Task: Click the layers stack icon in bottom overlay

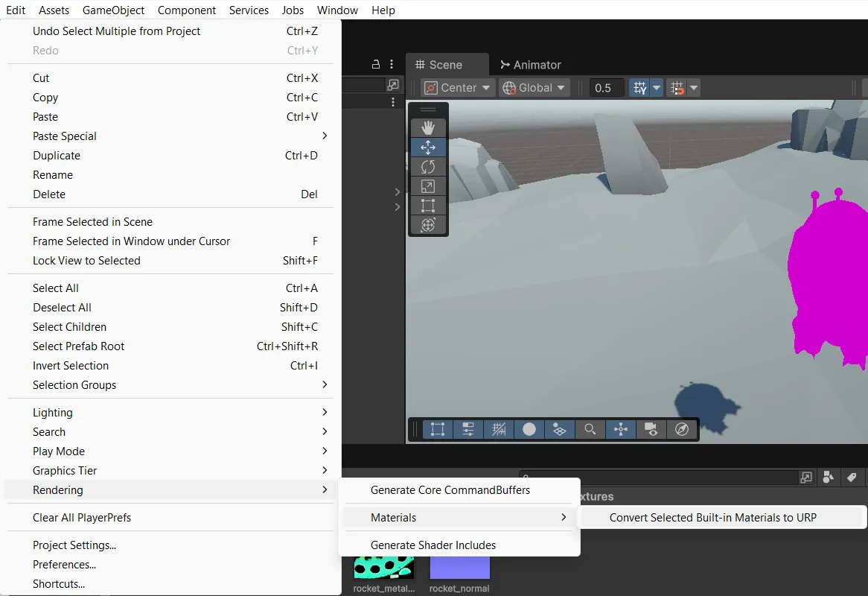Action: [x=467, y=429]
